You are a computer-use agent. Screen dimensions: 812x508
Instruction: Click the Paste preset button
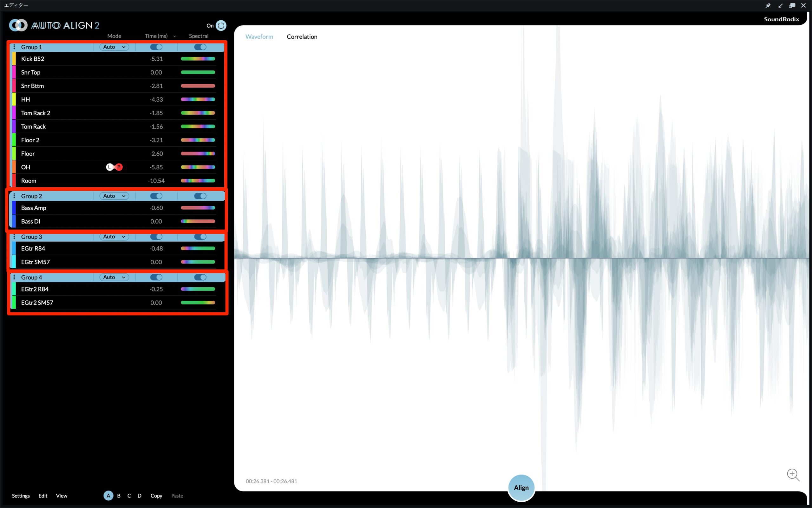tap(177, 496)
